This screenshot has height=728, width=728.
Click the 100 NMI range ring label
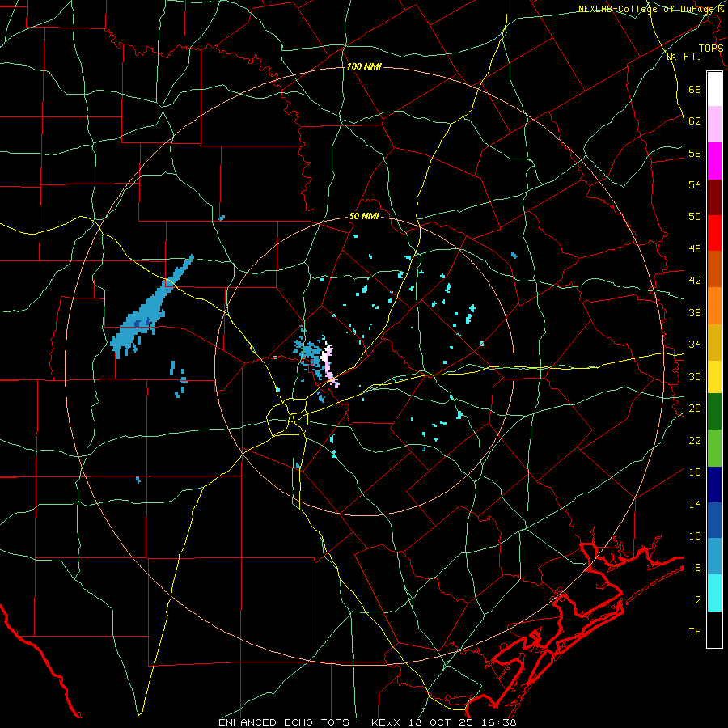364,66
